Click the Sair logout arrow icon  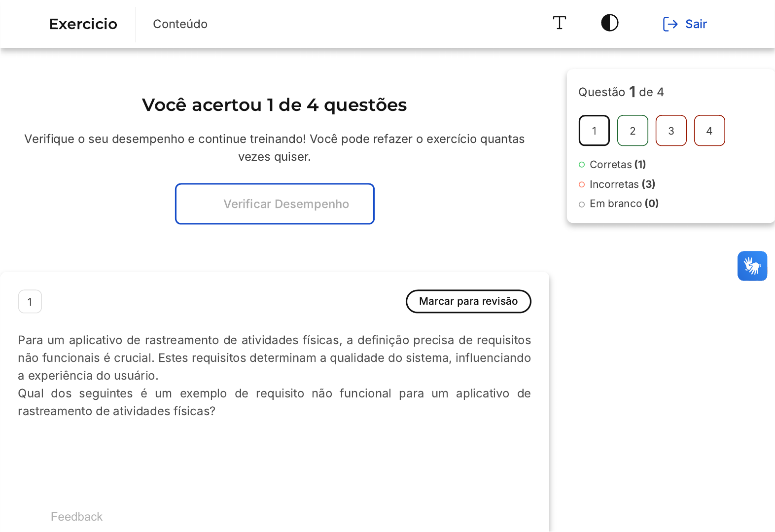point(670,24)
